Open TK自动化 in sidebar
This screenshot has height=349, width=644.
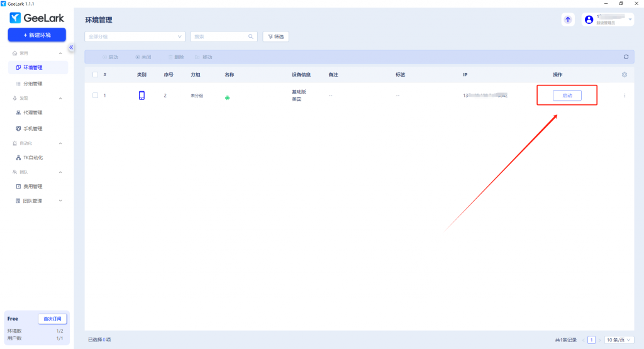[x=33, y=158]
